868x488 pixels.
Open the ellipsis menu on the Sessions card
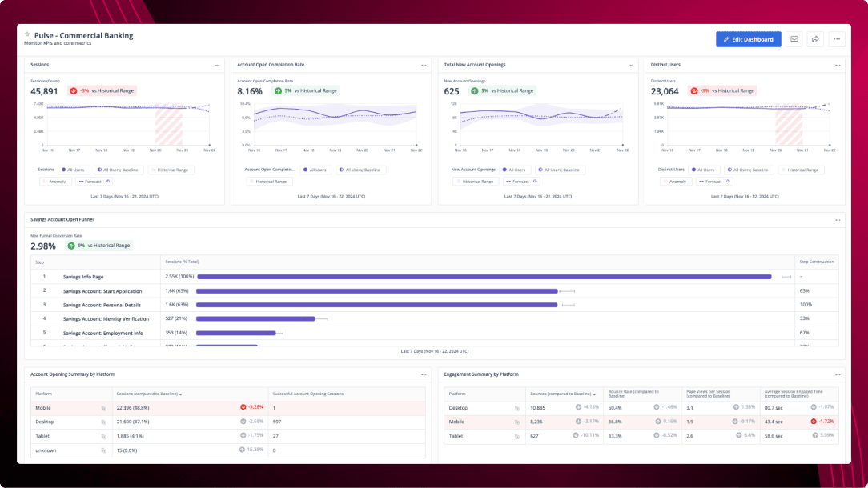[216, 65]
